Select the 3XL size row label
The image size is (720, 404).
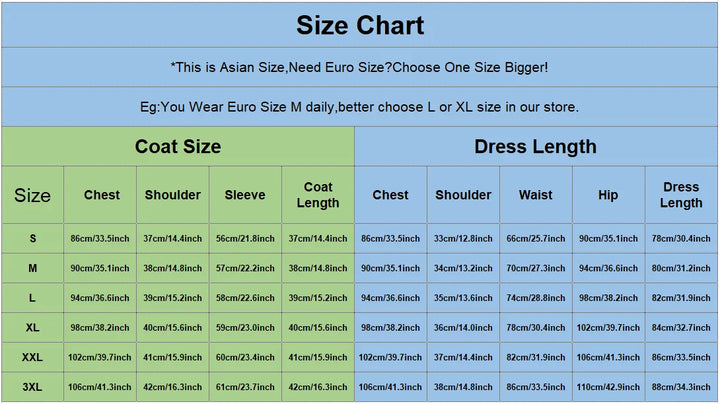tap(32, 387)
